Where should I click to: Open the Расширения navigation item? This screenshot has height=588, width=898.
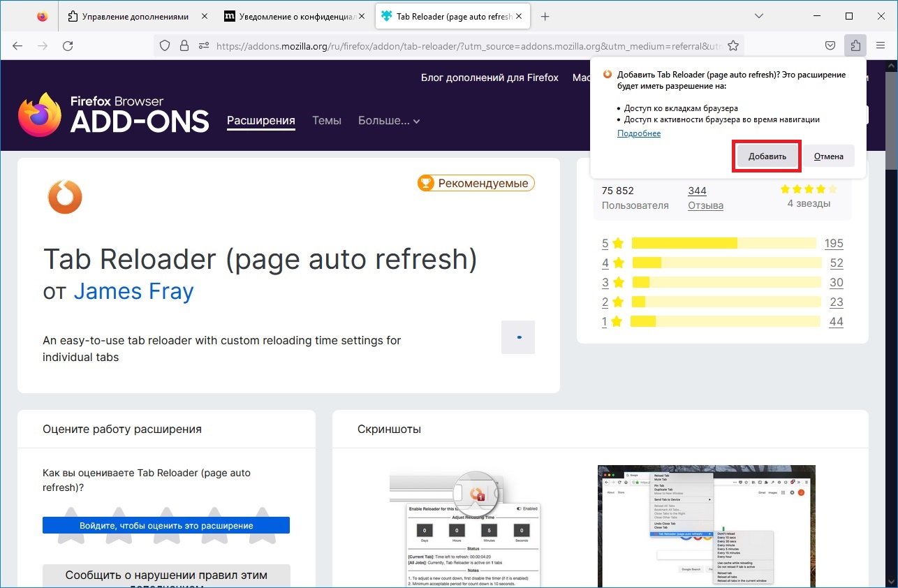click(x=261, y=121)
